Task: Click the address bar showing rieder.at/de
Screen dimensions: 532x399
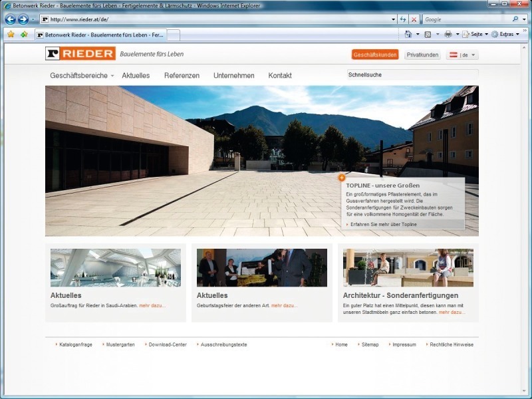Action: [x=217, y=19]
